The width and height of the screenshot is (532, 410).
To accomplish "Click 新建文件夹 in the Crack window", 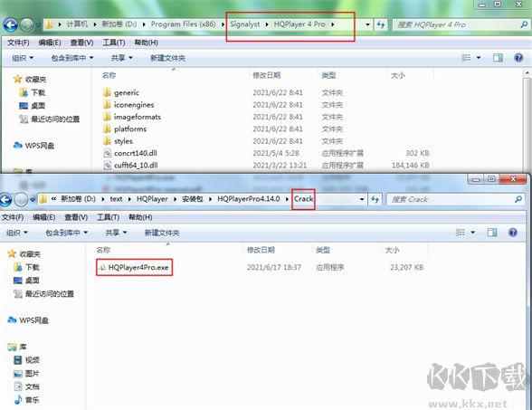I will [162, 233].
